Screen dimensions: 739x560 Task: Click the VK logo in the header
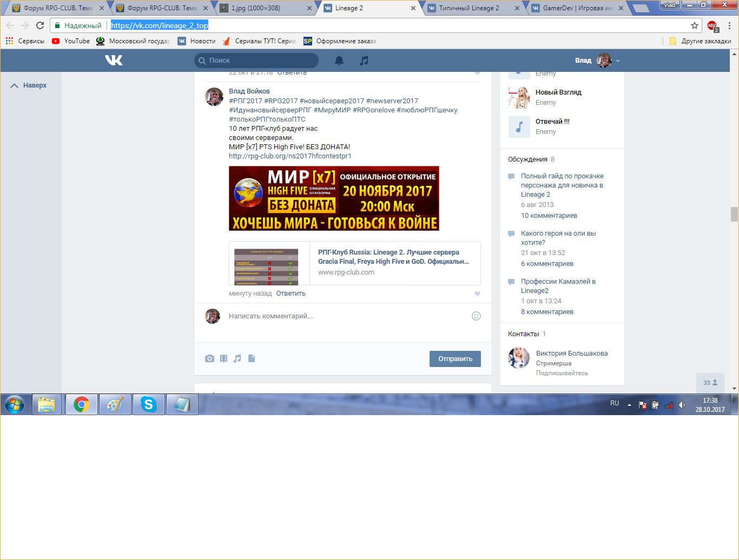[114, 60]
